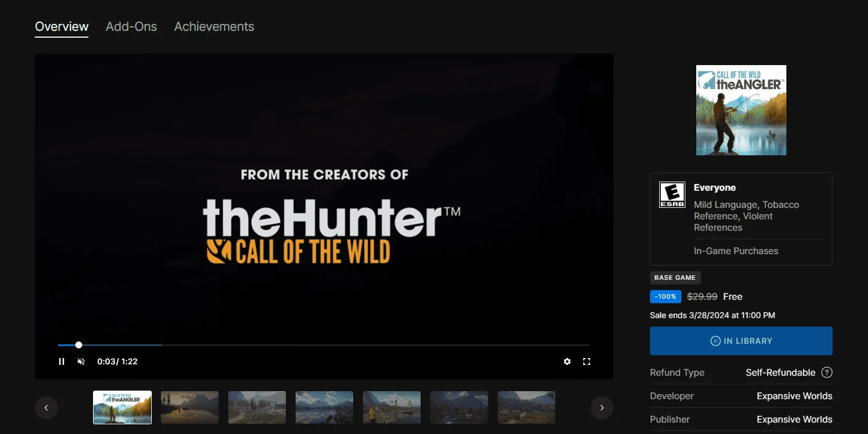868x434 pixels.
Task: Click the Free price label
Action: click(733, 296)
